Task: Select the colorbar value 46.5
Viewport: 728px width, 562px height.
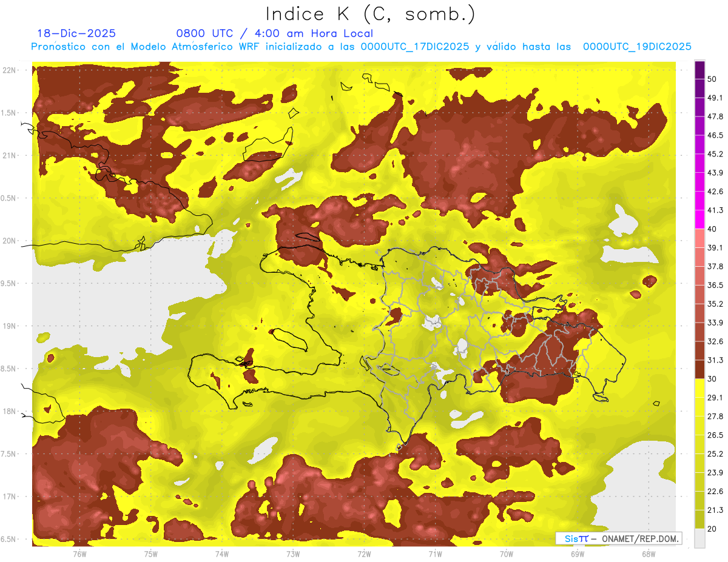Action: pyautogui.click(x=716, y=135)
